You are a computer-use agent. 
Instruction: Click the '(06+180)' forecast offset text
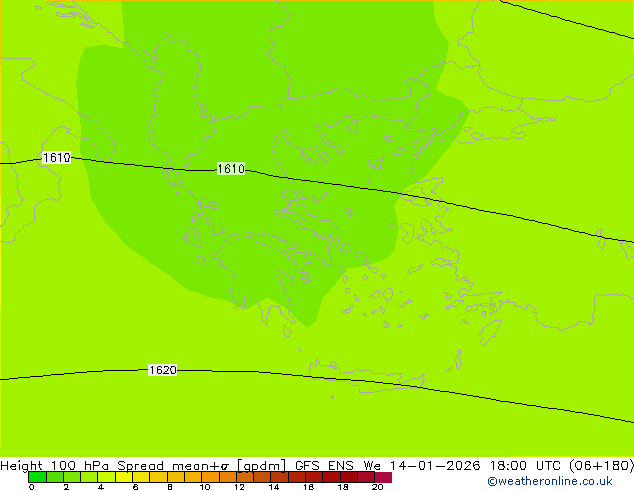(x=601, y=466)
